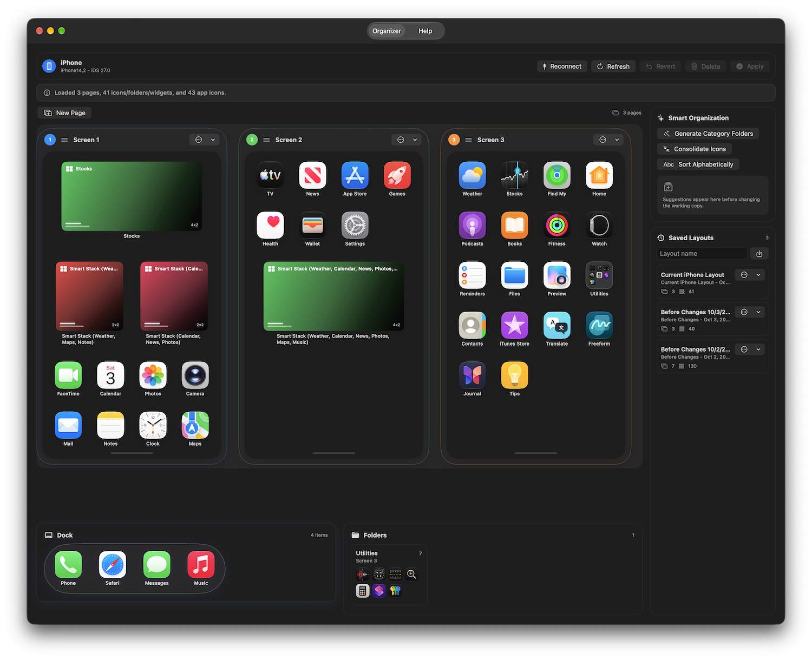Viewport: 812px width, 660px height.
Task: Open the Utilities folder card in Folders panel
Action: click(x=389, y=575)
